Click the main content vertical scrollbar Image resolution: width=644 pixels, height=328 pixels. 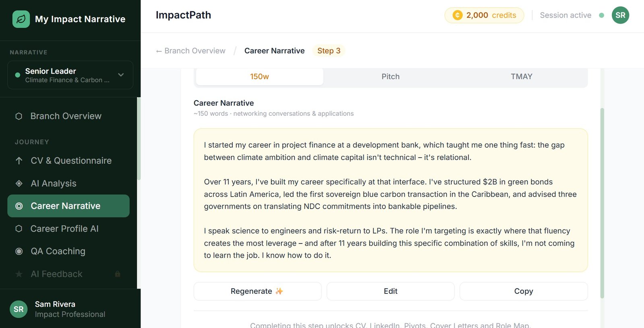point(602,201)
